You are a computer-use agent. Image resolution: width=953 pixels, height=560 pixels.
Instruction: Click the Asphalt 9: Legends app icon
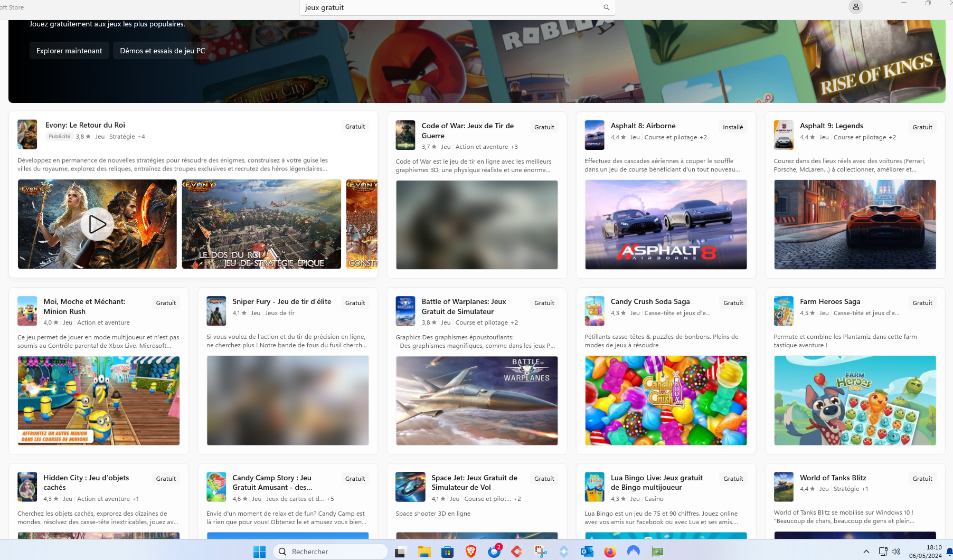(x=784, y=135)
